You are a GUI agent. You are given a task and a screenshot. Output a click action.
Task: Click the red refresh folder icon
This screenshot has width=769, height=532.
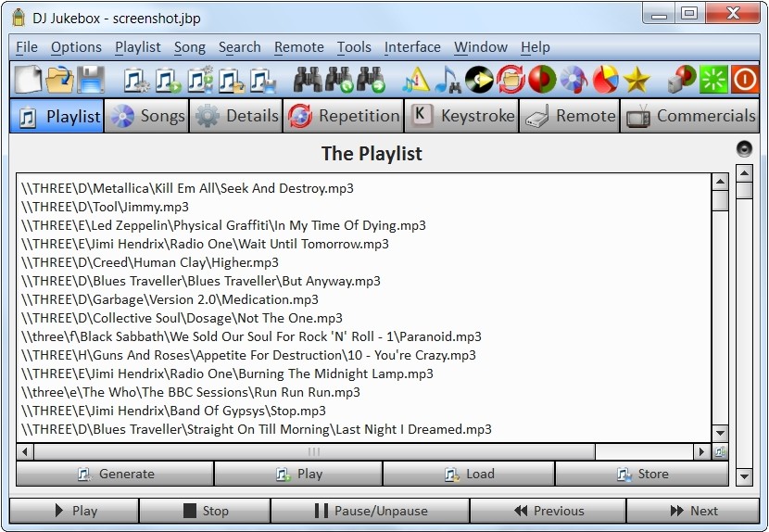click(x=511, y=80)
